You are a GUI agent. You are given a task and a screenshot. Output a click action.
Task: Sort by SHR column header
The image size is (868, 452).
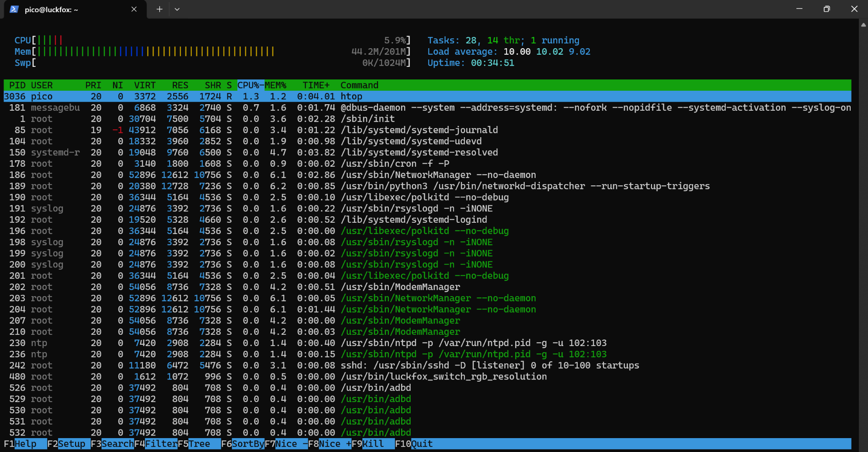pyautogui.click(x=213, y=85)
